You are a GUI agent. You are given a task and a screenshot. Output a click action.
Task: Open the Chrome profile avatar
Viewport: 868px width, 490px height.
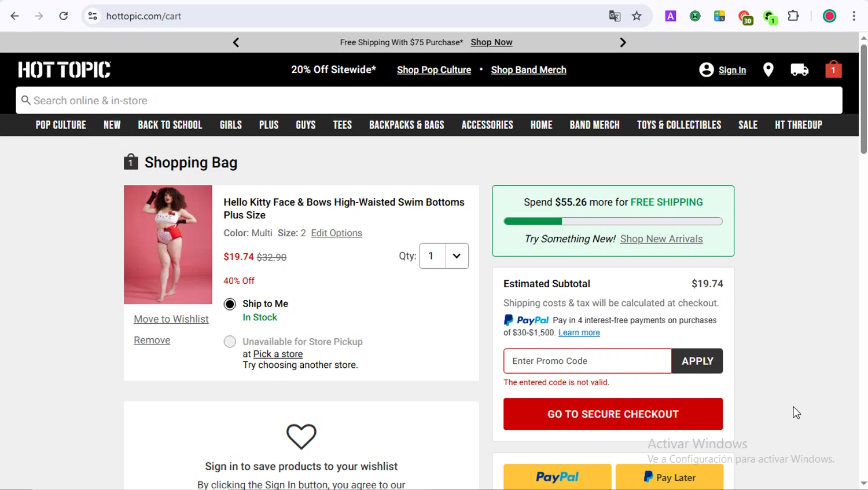(829, 16)
